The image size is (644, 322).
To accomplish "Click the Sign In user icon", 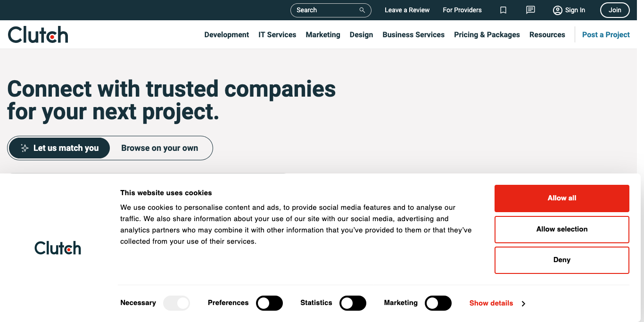I will click(x=558, y=10).
